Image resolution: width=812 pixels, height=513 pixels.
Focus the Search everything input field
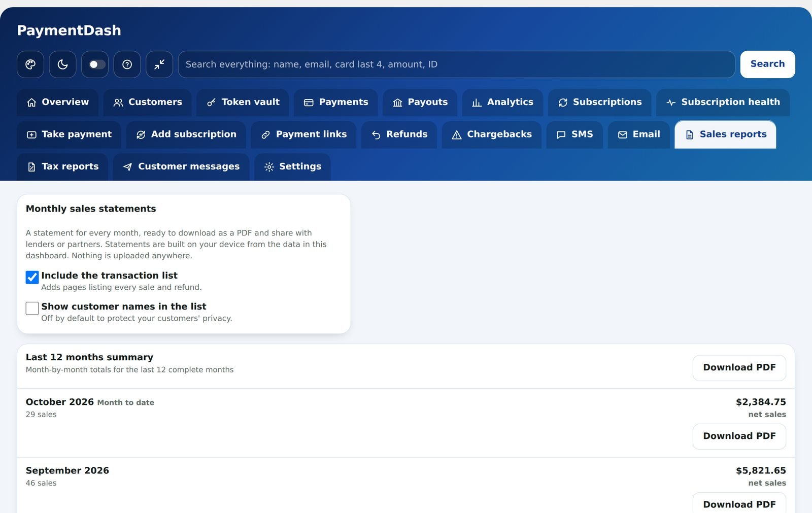coord(456,64)
